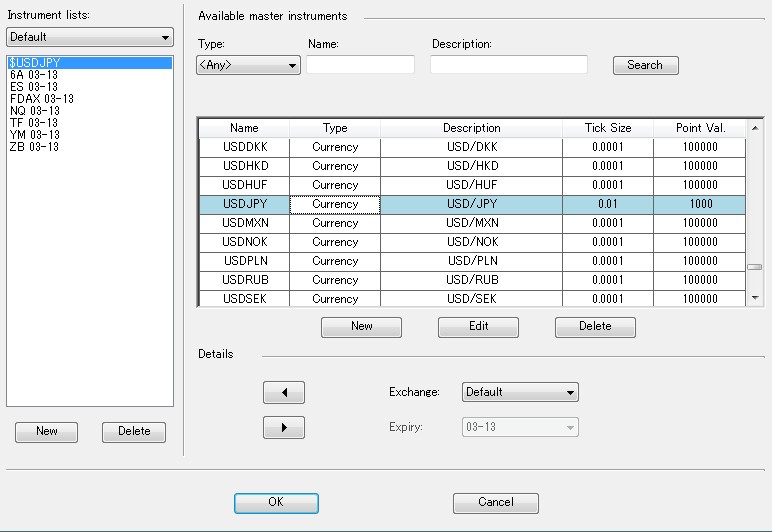Screen dimensions: 772x532
Task: Click Delete below the instrument list
Action: pos(134,431)
